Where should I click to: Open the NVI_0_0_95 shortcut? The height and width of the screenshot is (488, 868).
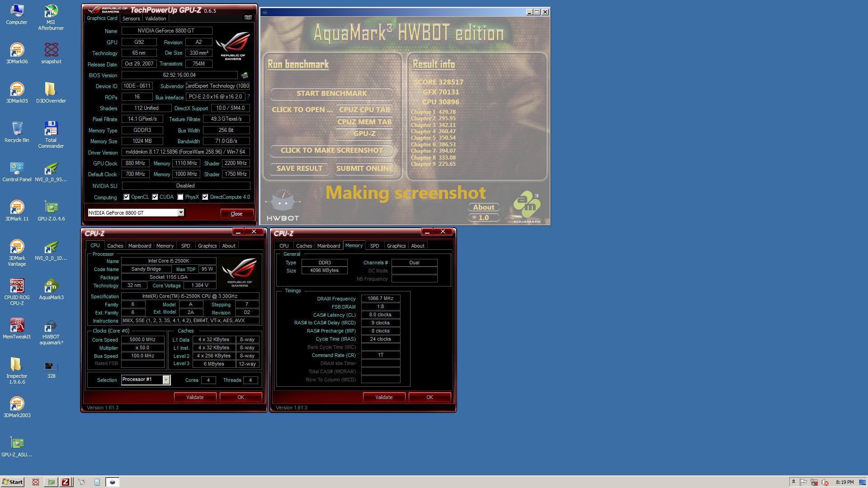click(51, 171)
